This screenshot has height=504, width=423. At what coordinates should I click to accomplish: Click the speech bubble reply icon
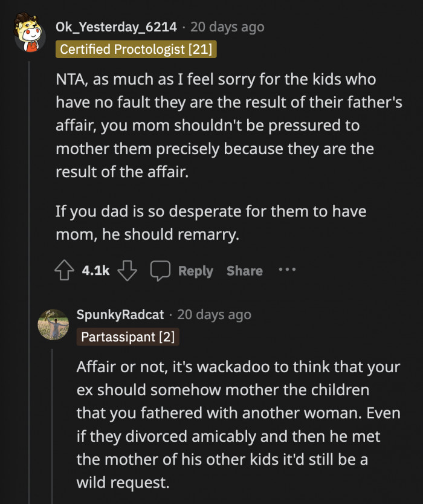coord(160,271)
